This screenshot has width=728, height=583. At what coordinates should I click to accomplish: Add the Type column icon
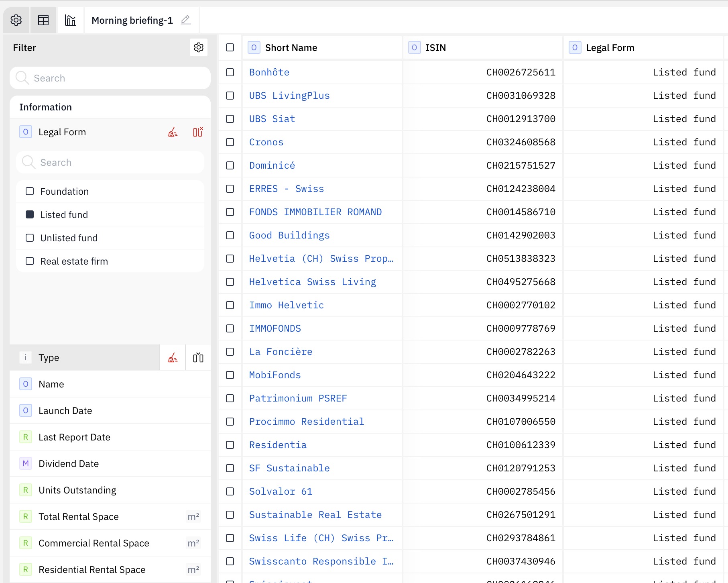pos(198,358)
